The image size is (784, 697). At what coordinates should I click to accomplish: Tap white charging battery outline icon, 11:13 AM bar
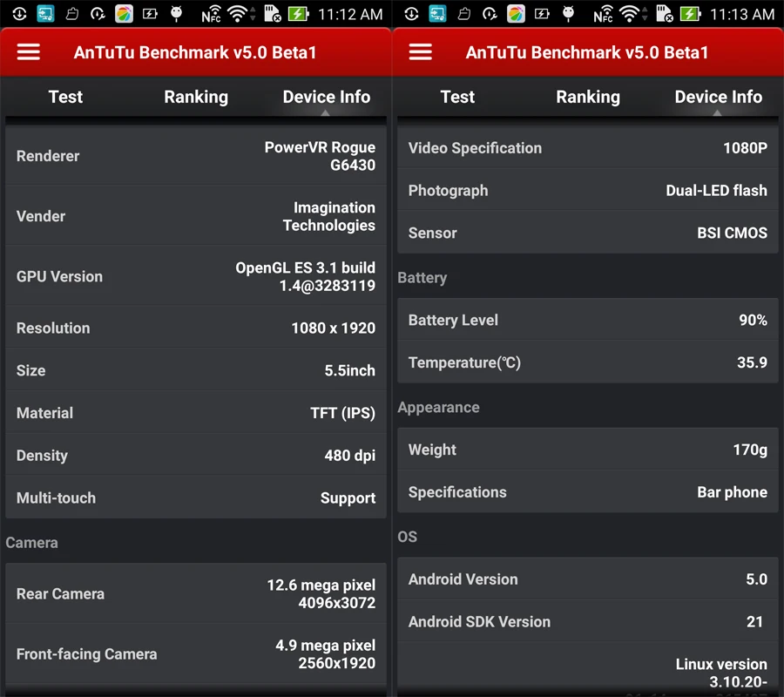coord(542,14)
